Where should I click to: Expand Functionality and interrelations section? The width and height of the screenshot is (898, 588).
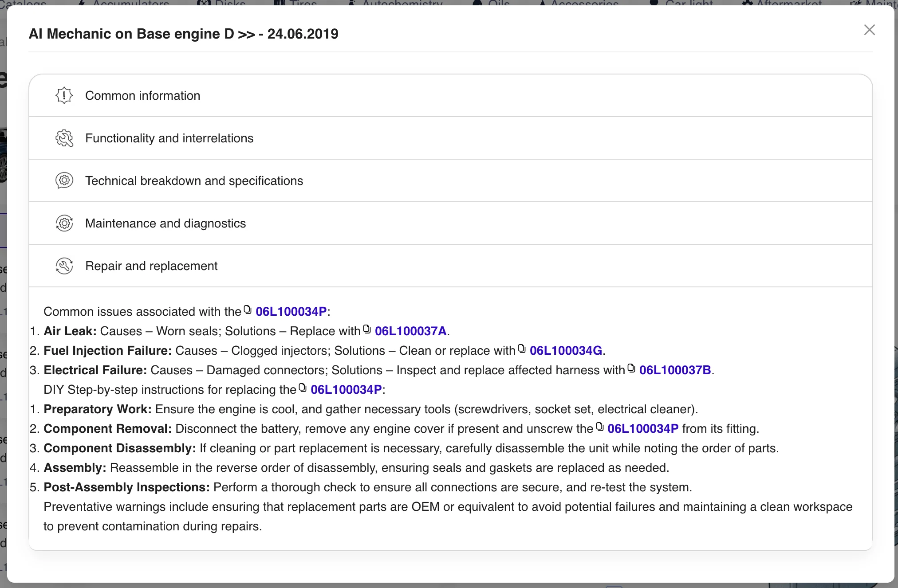169,138
